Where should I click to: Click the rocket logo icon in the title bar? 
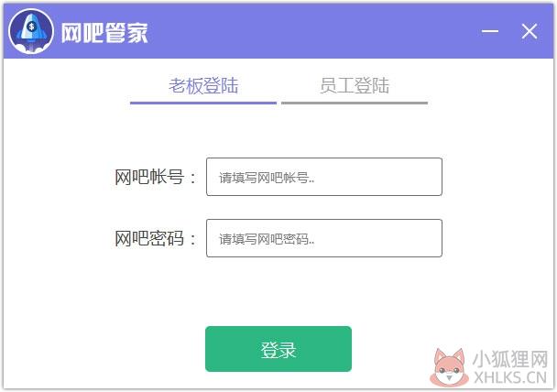(31, 31)
